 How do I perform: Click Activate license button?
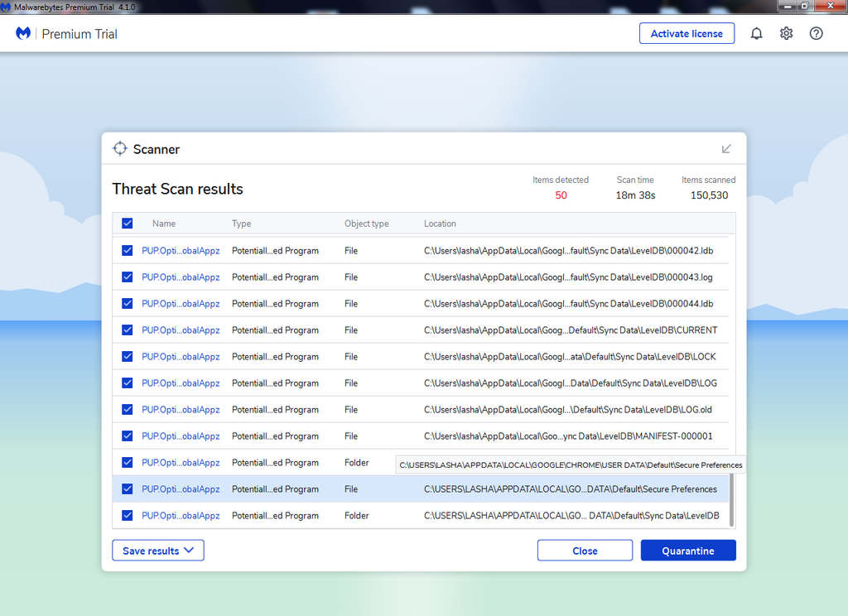(x=687, y=33)
